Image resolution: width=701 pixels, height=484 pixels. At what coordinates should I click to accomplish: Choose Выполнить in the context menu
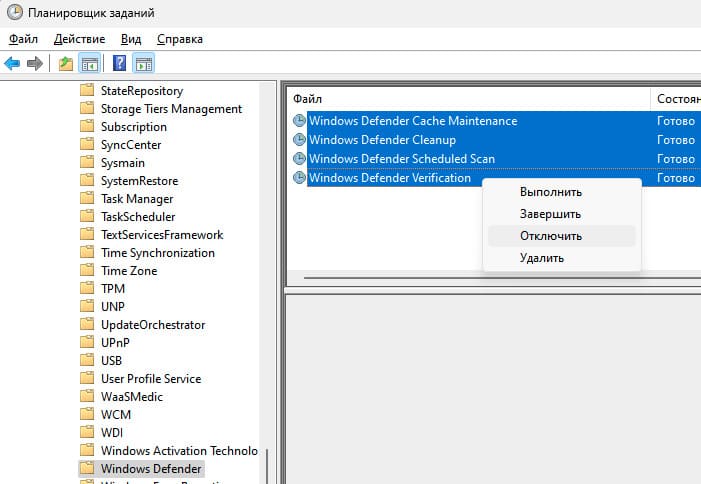tap(551, 192)
